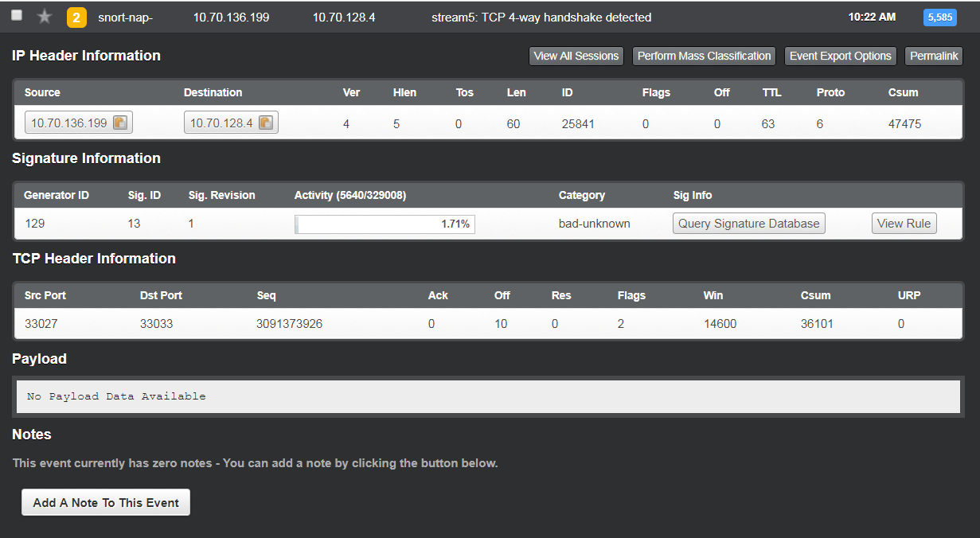
Task: Click the stream5 TCP 4-way handshake signature text
Action: click(x=541, y=18)
